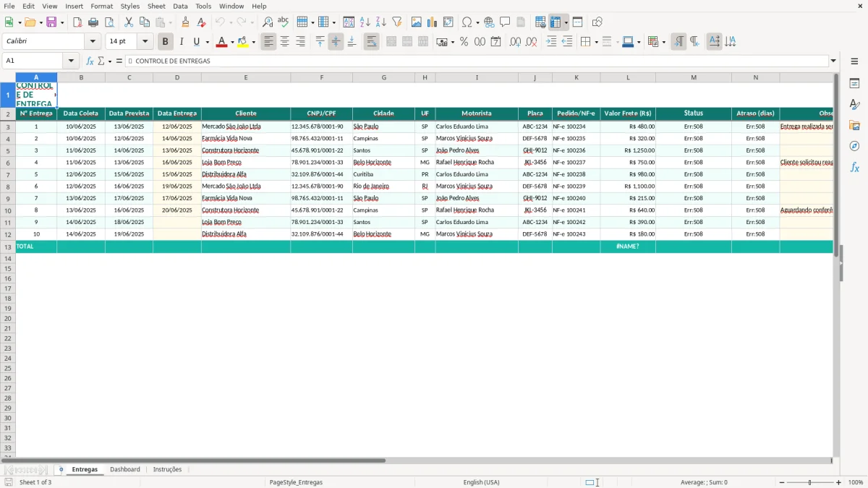Open Find & Replace from the toolbar
The height and width of the screenshot is (488, 868).
(268, 22)
